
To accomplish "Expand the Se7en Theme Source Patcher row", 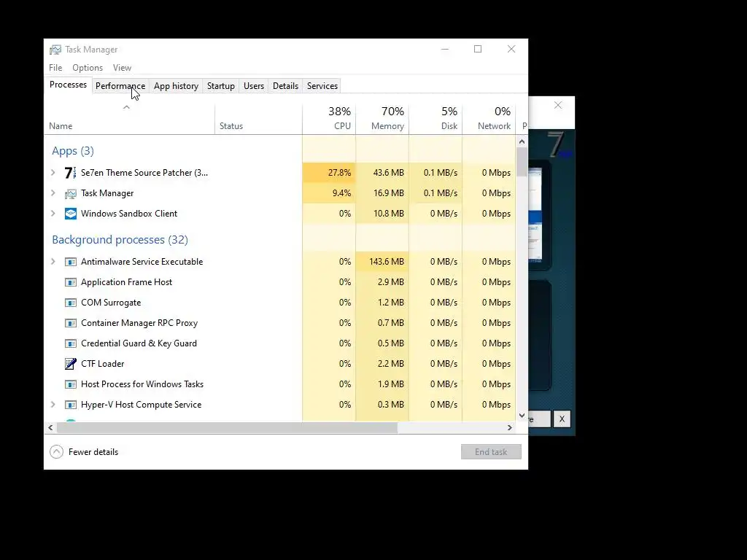I will [53, 172].
